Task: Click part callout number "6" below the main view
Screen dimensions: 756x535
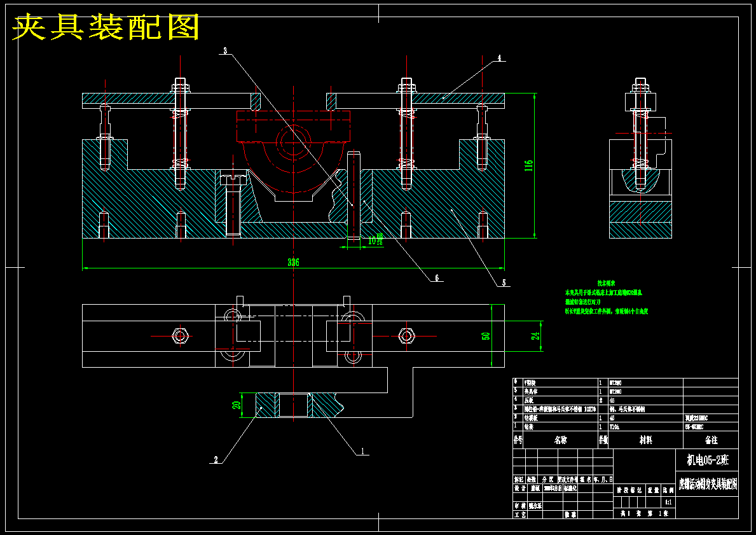Action: tap(437, 278)
